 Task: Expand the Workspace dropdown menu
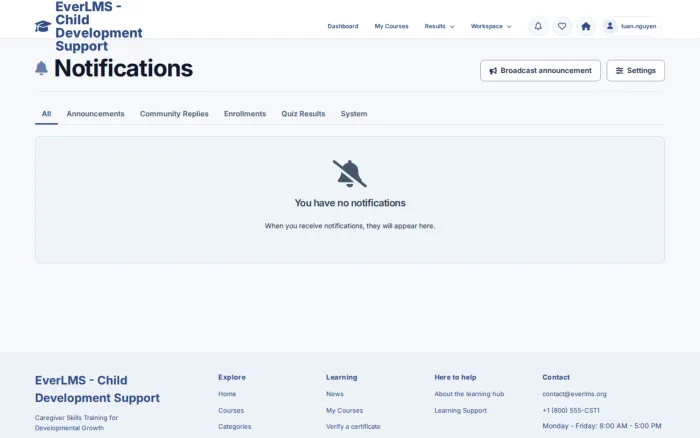coord(491,26)
